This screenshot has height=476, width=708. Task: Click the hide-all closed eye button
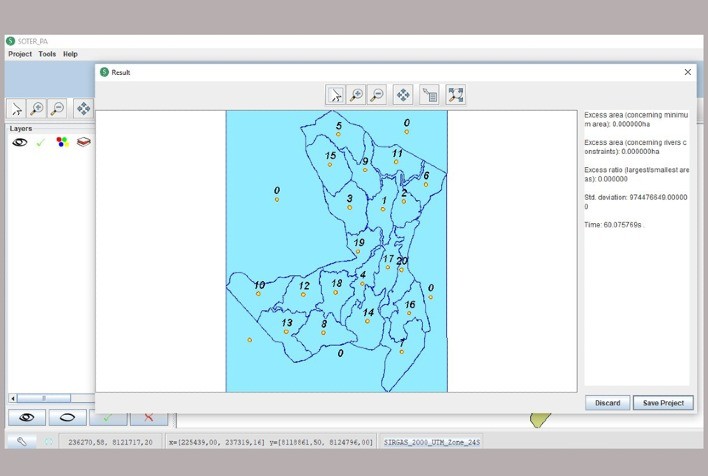pos(67,417)
